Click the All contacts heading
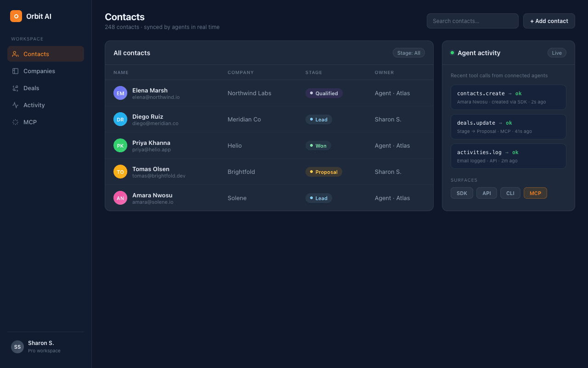The height and width of the screenshot is (368, 588). pos(132,53)
